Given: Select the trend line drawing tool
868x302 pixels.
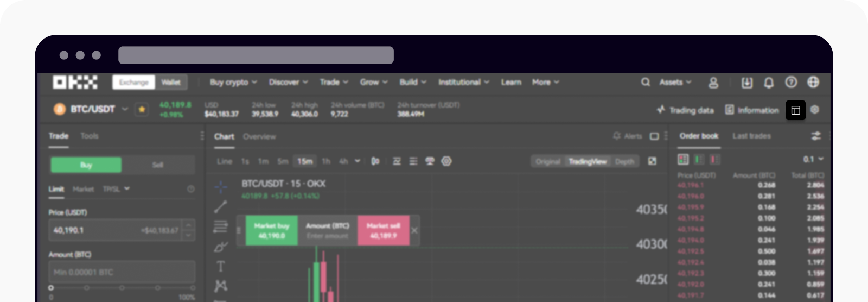Looking at the screenshot, I should [x=221, y=207].
